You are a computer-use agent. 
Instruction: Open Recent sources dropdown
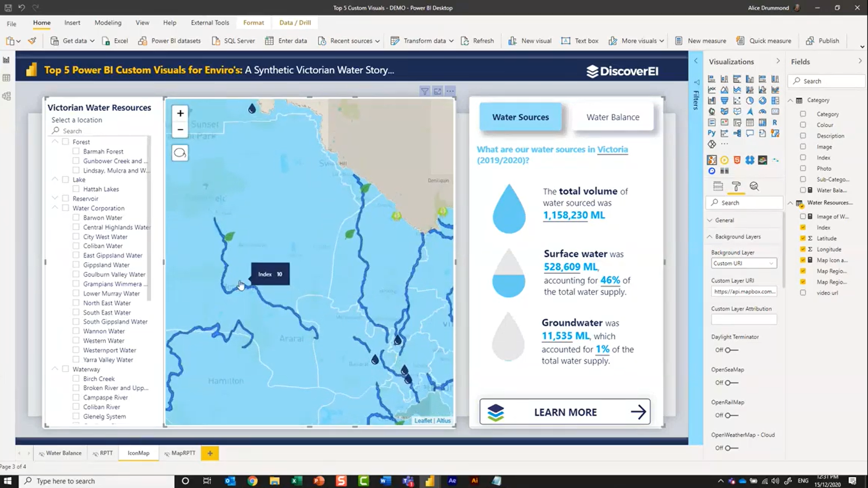[x=377, y=41]
